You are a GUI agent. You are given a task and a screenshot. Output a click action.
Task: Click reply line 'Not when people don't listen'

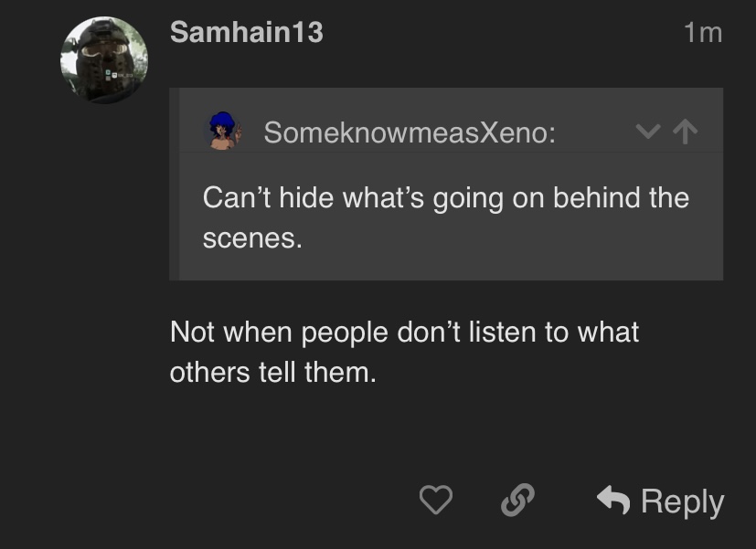point(404,332)
